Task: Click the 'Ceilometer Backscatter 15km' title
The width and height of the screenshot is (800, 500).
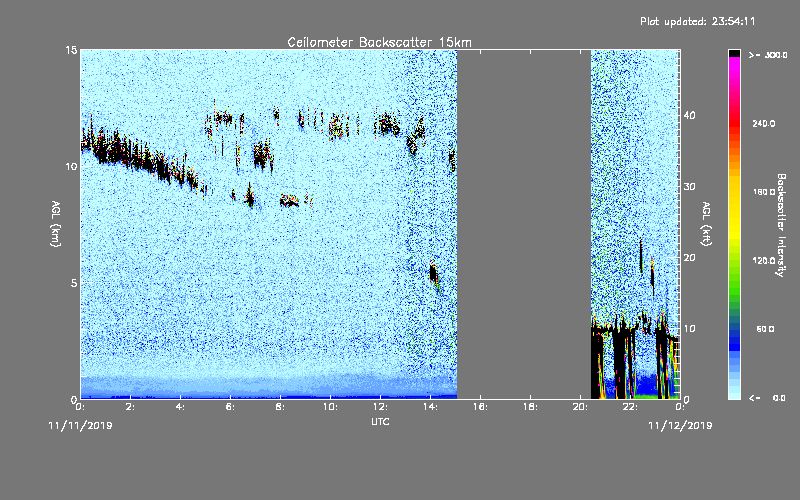Action: tap(379, 42)
